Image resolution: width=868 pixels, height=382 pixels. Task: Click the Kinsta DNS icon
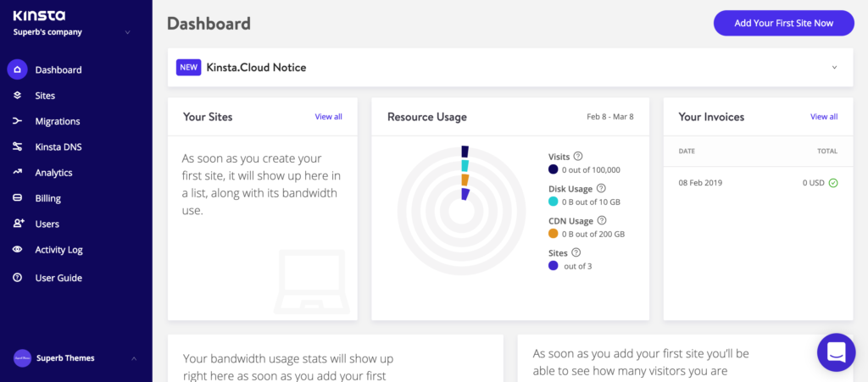[17, 147]
